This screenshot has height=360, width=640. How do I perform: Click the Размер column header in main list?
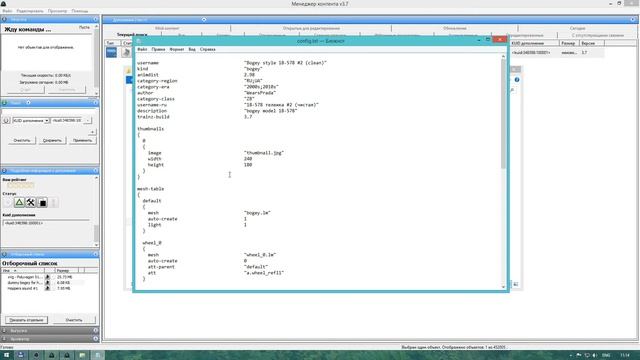569,43
